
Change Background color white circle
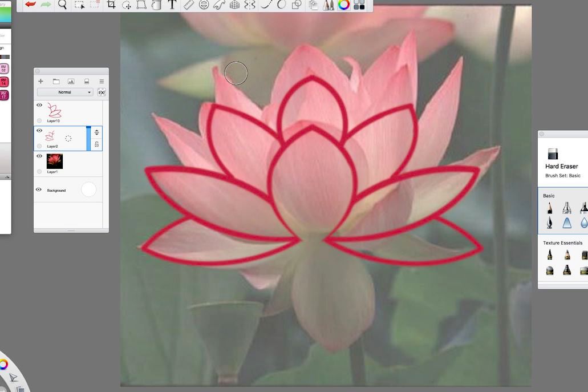tap(88, 189)
